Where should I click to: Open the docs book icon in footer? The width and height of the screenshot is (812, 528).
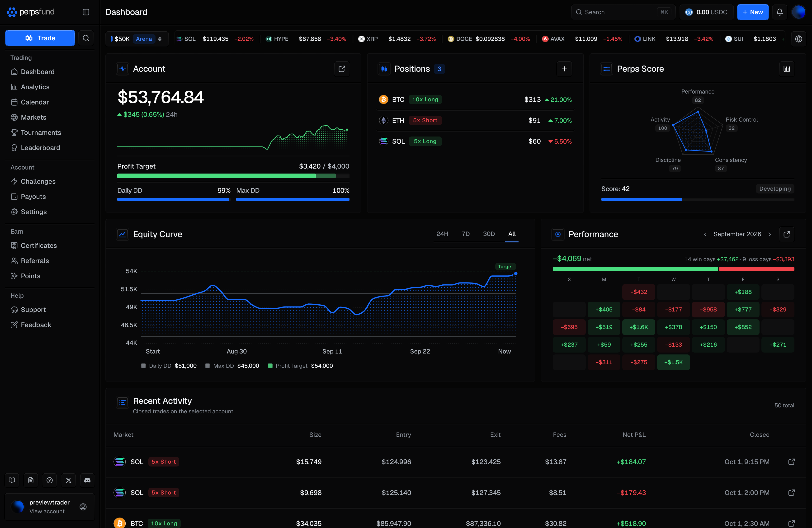[12, 480]
